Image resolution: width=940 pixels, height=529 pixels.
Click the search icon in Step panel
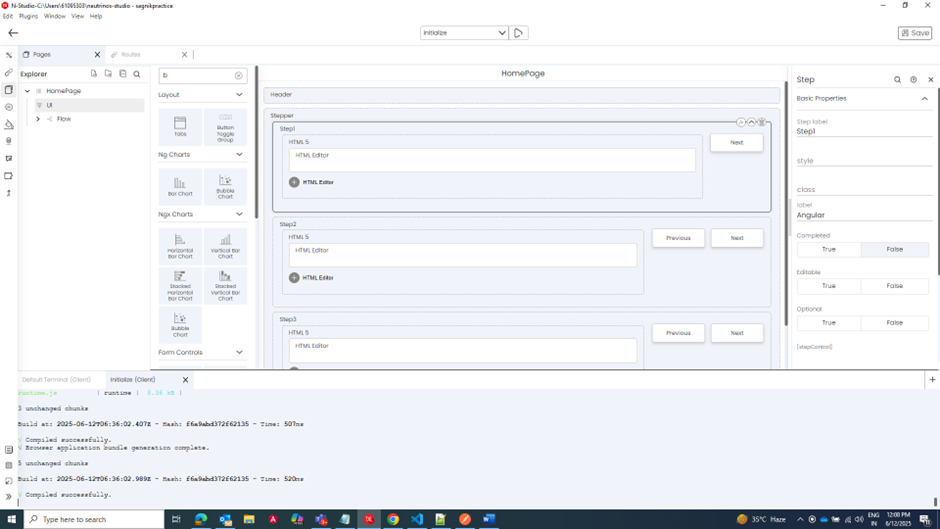(897, 80)
